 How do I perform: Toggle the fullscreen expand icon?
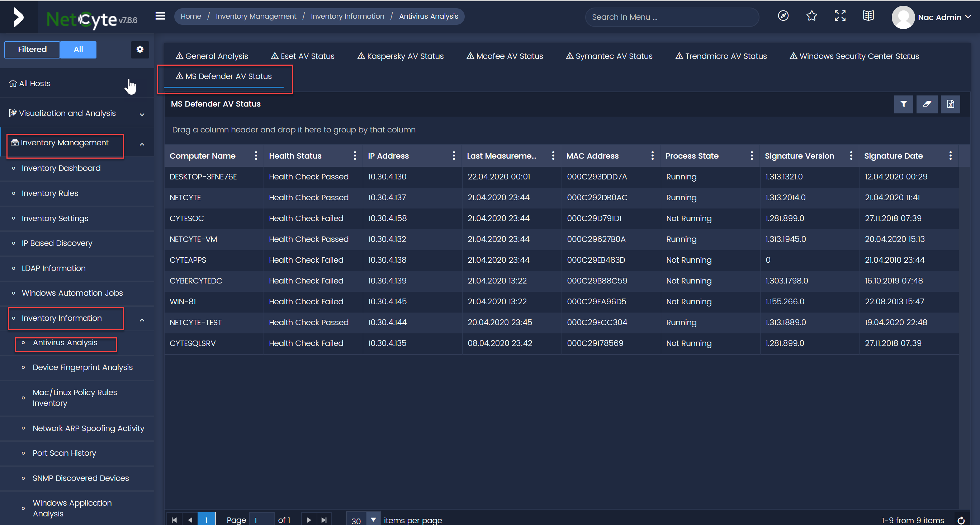point(840,16)
